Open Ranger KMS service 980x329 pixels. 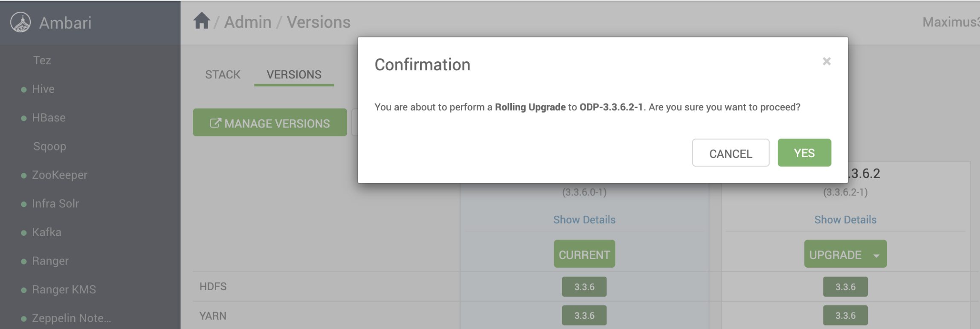[64, 289]
